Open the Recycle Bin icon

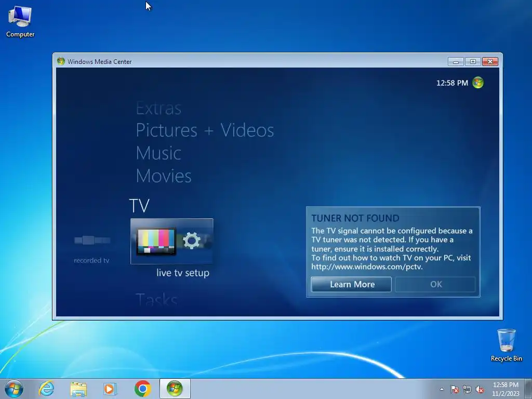pos(506,345)
